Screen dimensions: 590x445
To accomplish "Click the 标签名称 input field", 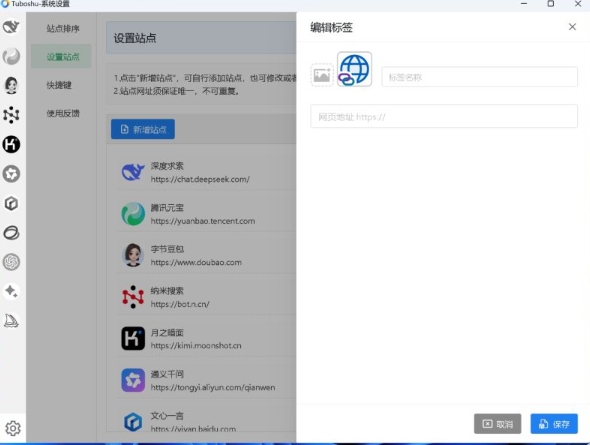I will click(x=479, y=77).
